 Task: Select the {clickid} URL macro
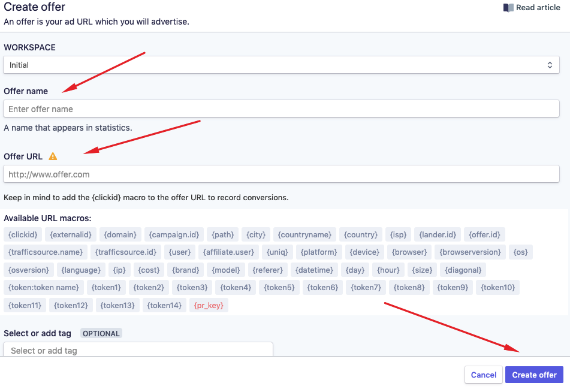coord(22,234)
